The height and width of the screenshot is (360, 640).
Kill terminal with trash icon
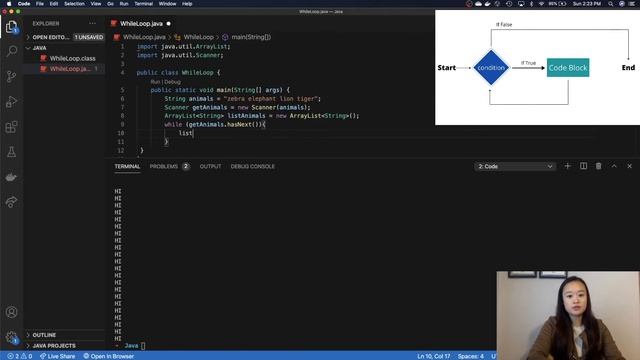[598, 166]
